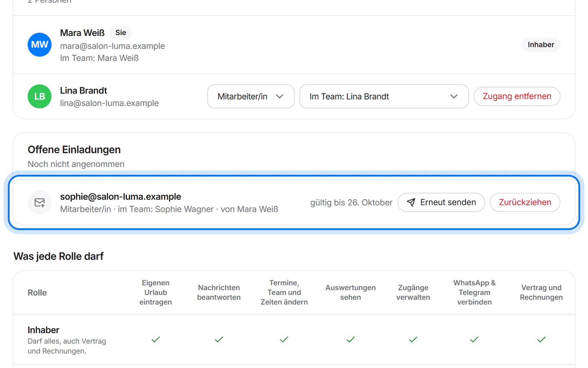The width and height of the screenshot is (588, 368).
Task: Click the MW avatar for Mara Weiß
Action: coord(40,45)
